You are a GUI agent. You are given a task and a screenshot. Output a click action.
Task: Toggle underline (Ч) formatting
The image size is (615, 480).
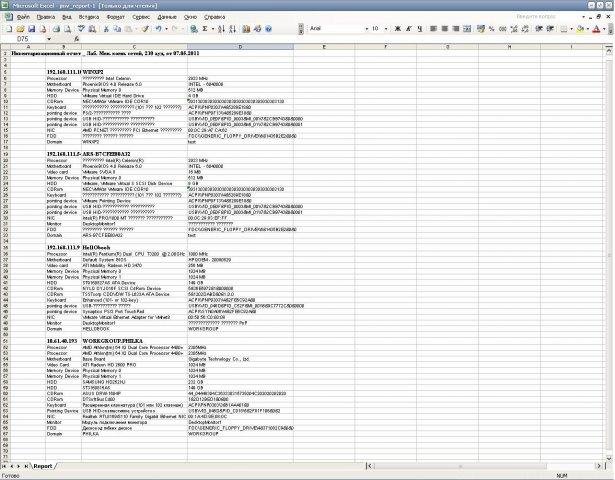(420, 29)
